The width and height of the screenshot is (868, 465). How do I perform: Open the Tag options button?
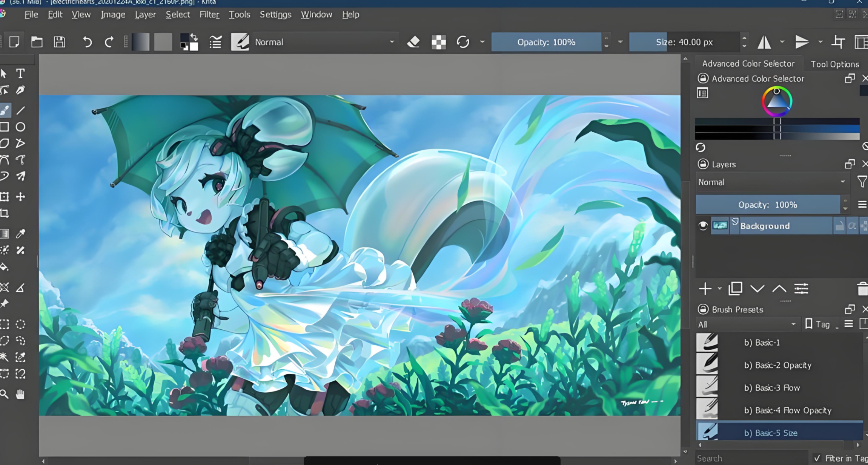[x=817, y=324]
